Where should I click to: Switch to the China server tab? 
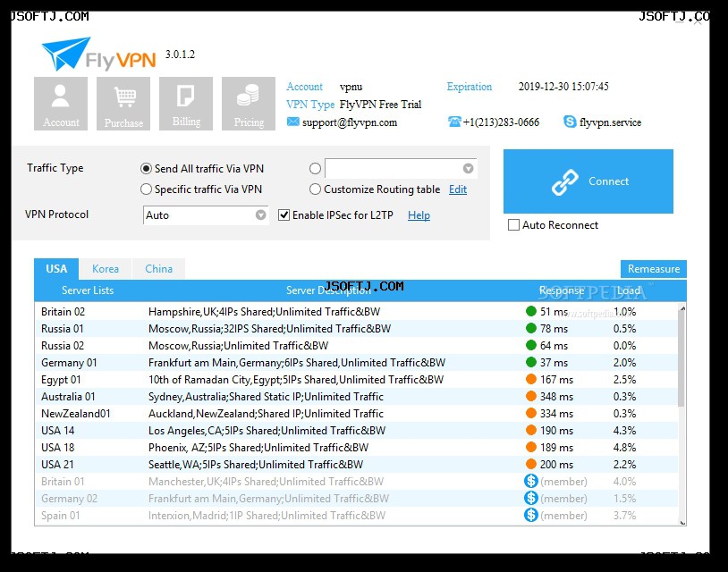159,269
